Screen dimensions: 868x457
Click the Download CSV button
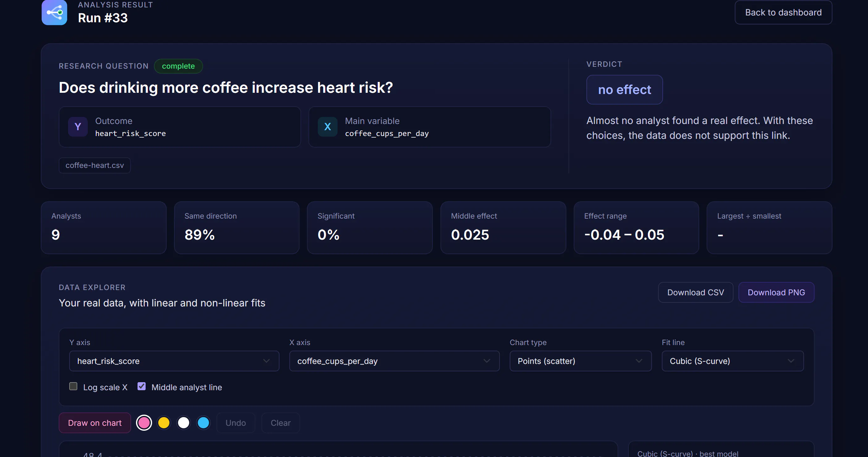click(696, 292)
